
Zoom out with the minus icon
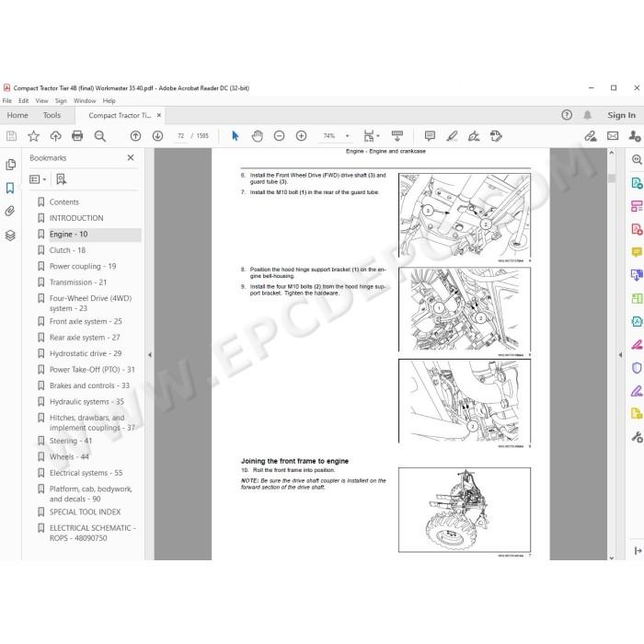280,136
